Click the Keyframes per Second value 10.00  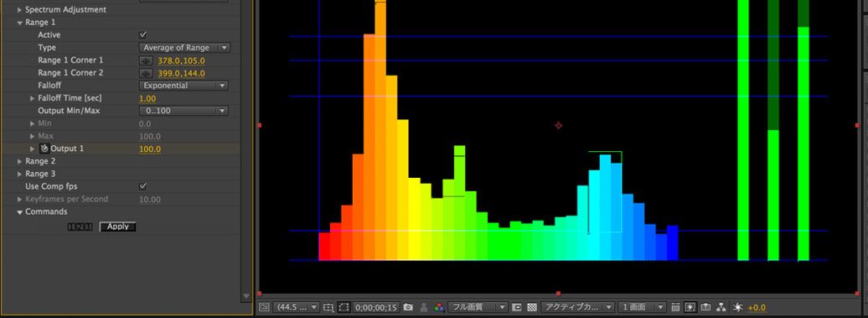pyautogui.click(x=150, y=200)
